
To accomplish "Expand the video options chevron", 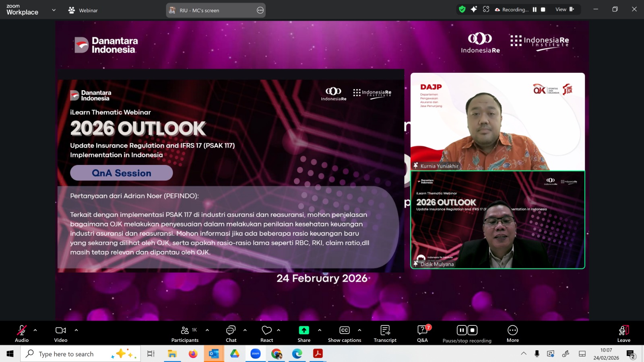I will tap(76, 330).
